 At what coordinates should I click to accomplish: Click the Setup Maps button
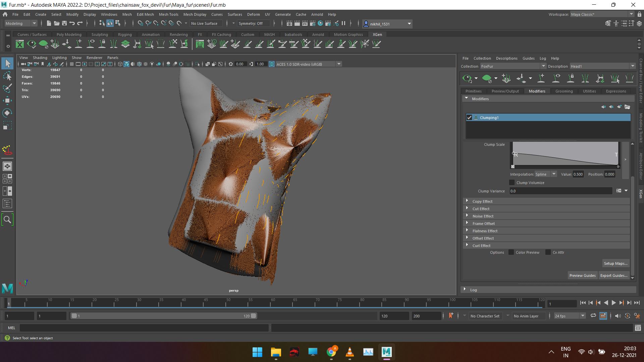point(615,263)
